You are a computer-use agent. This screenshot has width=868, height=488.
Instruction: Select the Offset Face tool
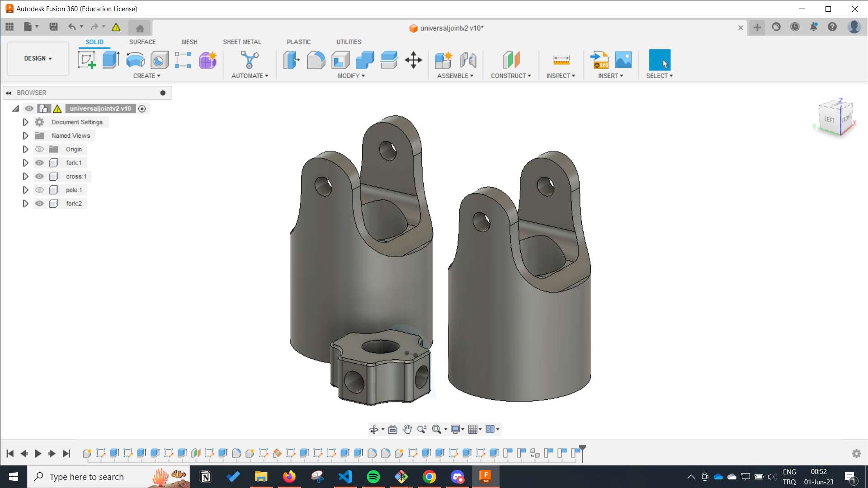[x=389, y=60]
